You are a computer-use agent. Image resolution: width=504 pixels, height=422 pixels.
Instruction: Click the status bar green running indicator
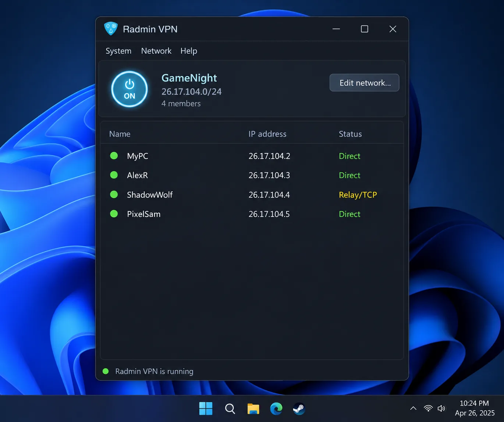click(106, 371)
